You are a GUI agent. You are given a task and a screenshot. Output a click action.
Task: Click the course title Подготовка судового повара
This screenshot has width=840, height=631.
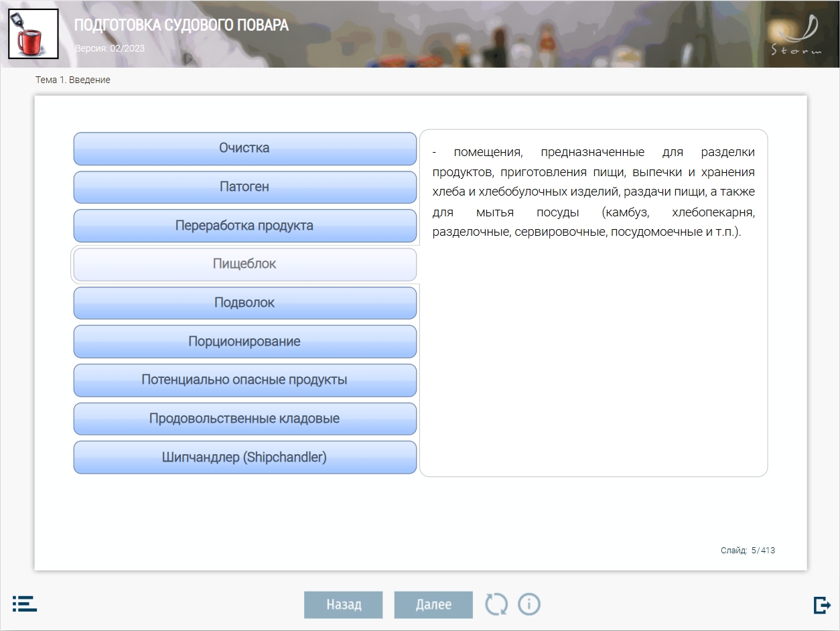[182, 25]
